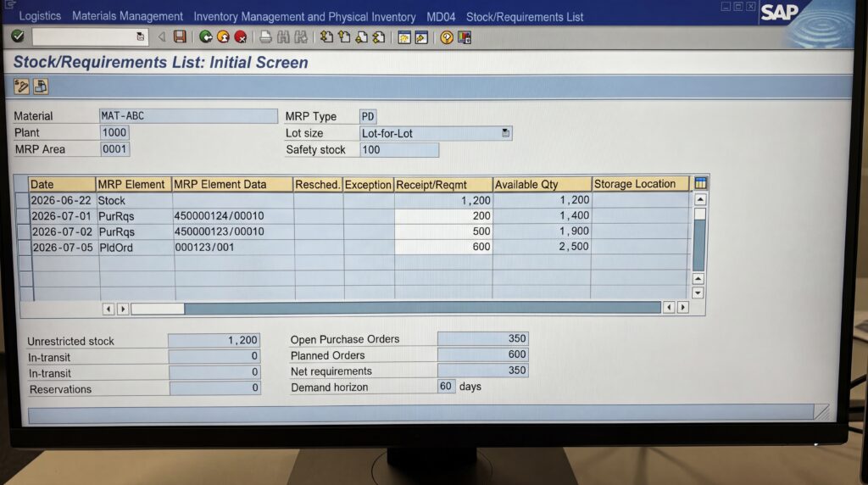This screenshot has height=485, width=868.
Task: Click the Date column header
Action: pos(61,184)
